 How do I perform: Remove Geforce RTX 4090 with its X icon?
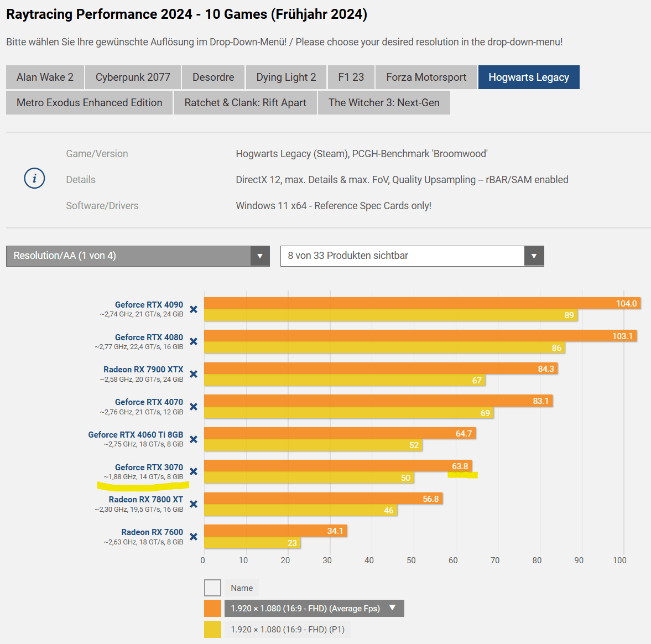point(194,309)
